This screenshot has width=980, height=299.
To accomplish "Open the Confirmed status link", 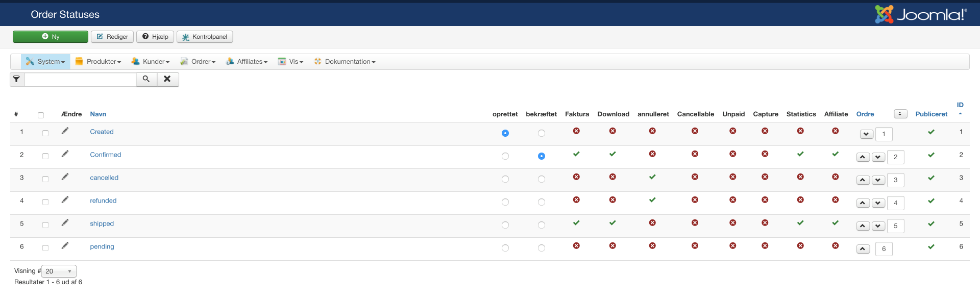I will (106, 155).
